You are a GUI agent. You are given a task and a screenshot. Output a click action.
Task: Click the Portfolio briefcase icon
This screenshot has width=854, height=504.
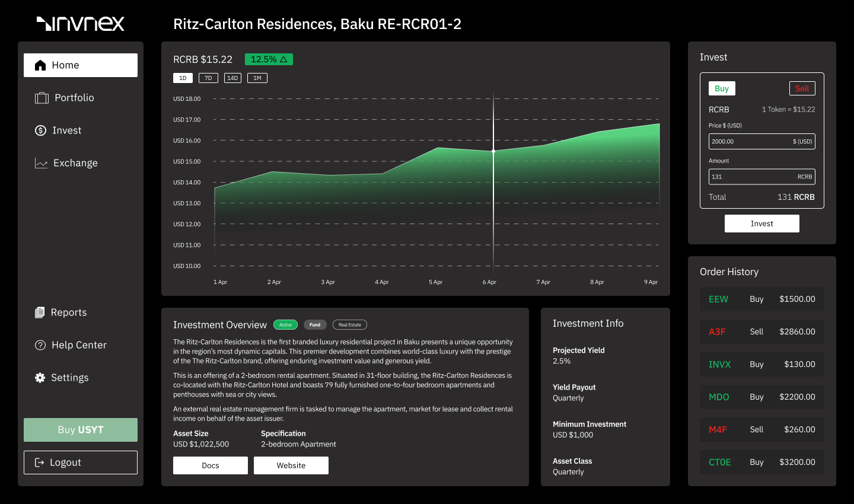tap(42, 98)
